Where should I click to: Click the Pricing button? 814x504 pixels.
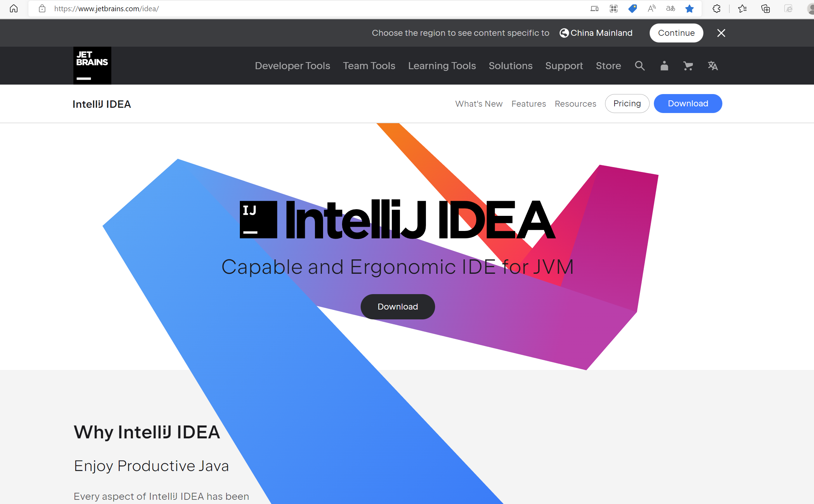coord(628,104)
